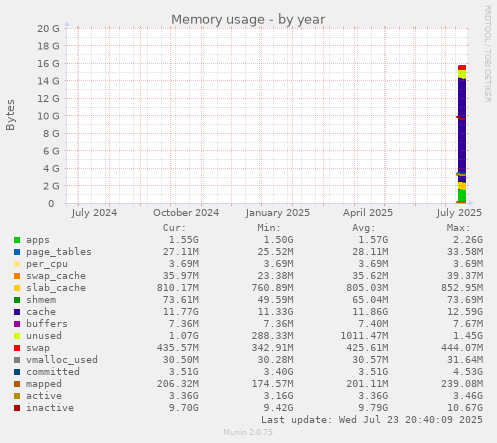497x443 pixels.
Task: Click the 'Bytes' vertical axis label
Action: click(x=10, y=115)
